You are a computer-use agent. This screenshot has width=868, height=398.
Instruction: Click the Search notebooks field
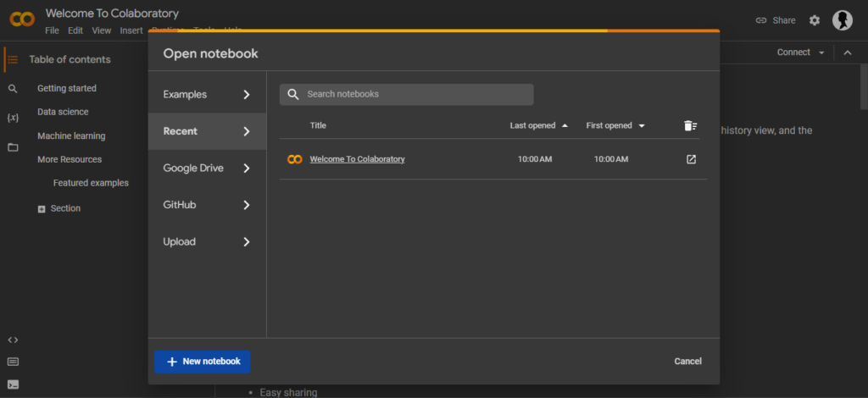click(x=407, y=94)
